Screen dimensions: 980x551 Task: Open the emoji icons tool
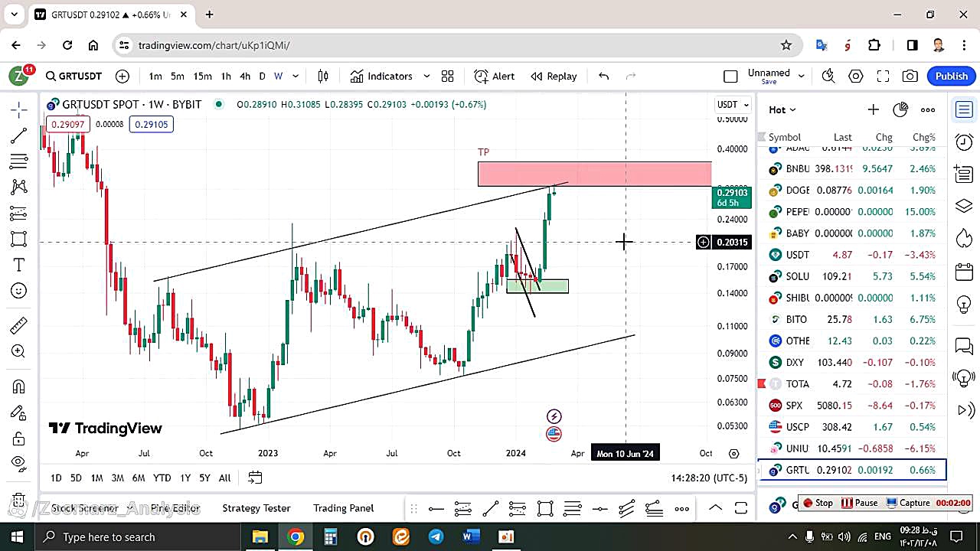click(x=19, y=291)
